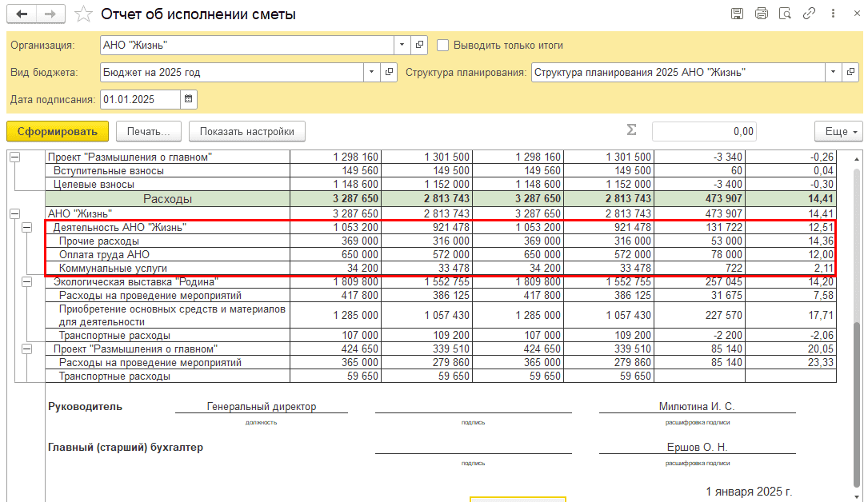Open the Вид бюджета dropdown arrow
This screenshot has width=868, height=502.
click(371, 72)
